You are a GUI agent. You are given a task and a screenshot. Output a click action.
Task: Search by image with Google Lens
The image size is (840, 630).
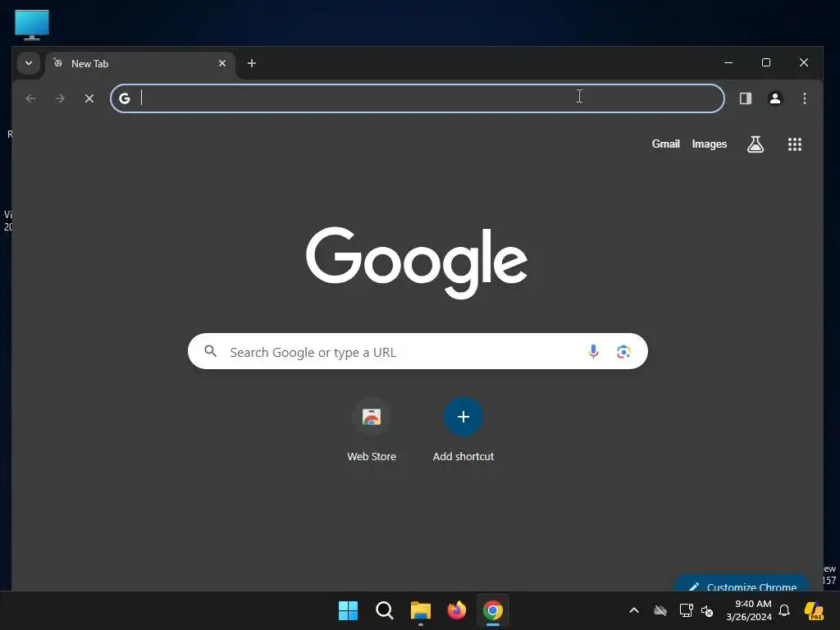pyautogui.click(x=623, y=351)
